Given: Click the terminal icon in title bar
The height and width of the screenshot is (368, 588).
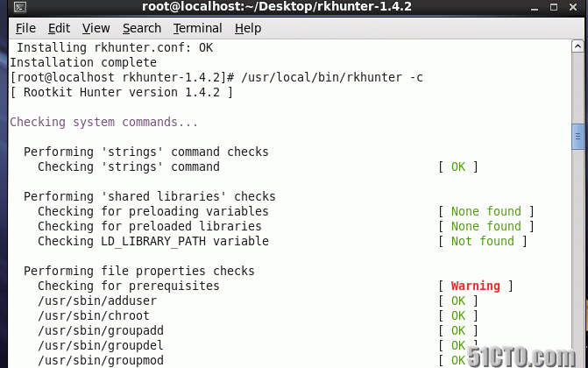Looking at the screenshot, I should (20, 7).
